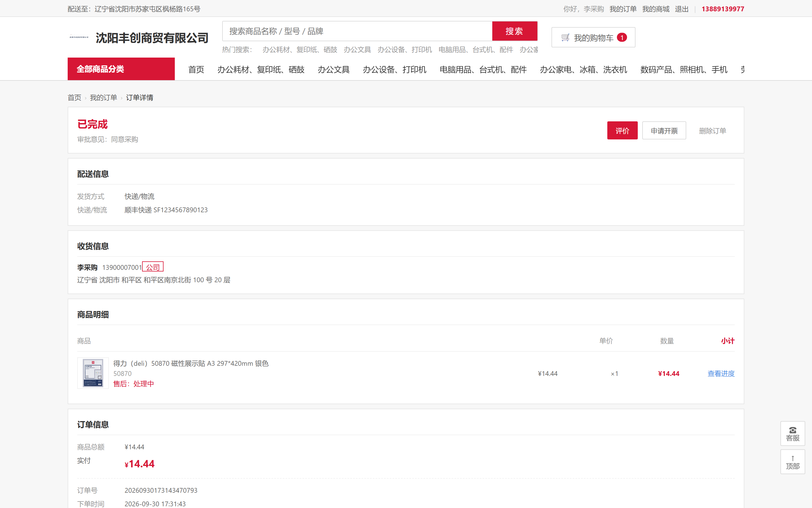Open 办公耗材、复印纸、硒鼓 navigation item

(x=261, y=69)
